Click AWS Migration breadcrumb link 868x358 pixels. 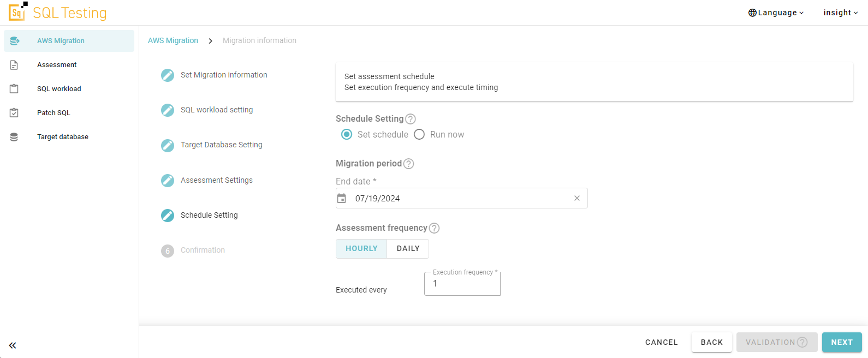point(173,41)
